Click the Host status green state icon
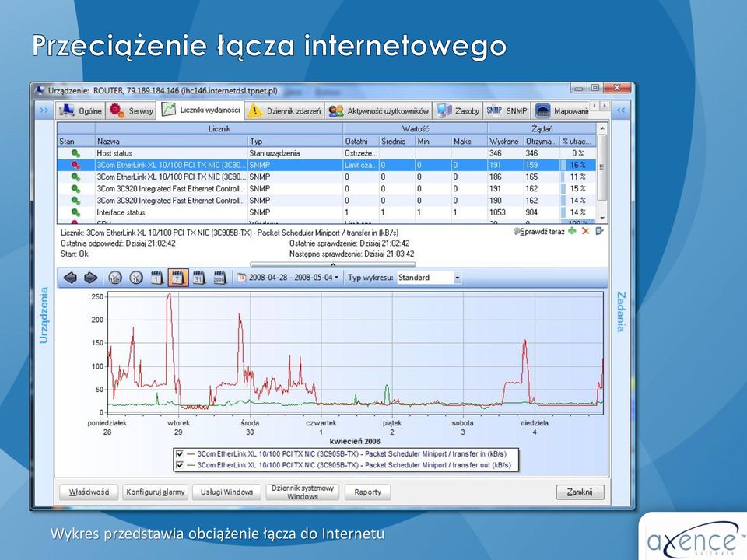The height and width of the screenshot is (560, 747). 75,153
